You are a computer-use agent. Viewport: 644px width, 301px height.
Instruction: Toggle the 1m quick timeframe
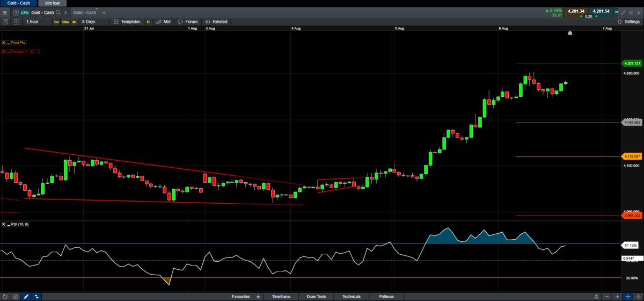coord(56,21)
